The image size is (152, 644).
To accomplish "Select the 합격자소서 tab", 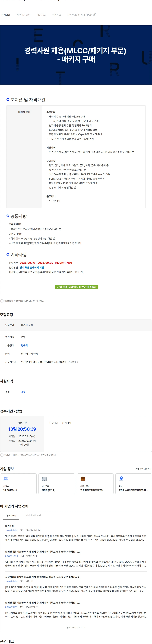I will click(x=11, y=516).
